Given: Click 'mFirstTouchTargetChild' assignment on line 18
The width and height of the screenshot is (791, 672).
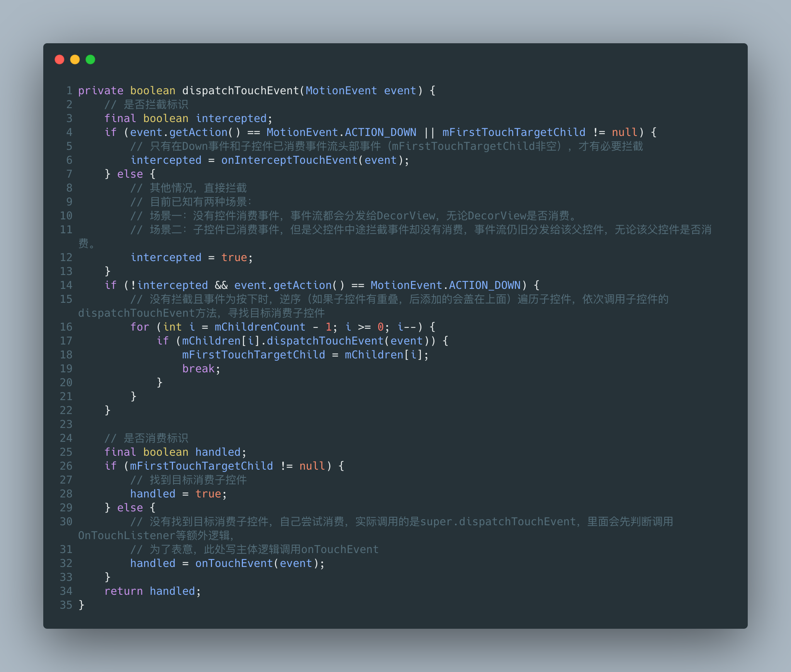Looking at the screenshot, I should [x=253, y=355].
